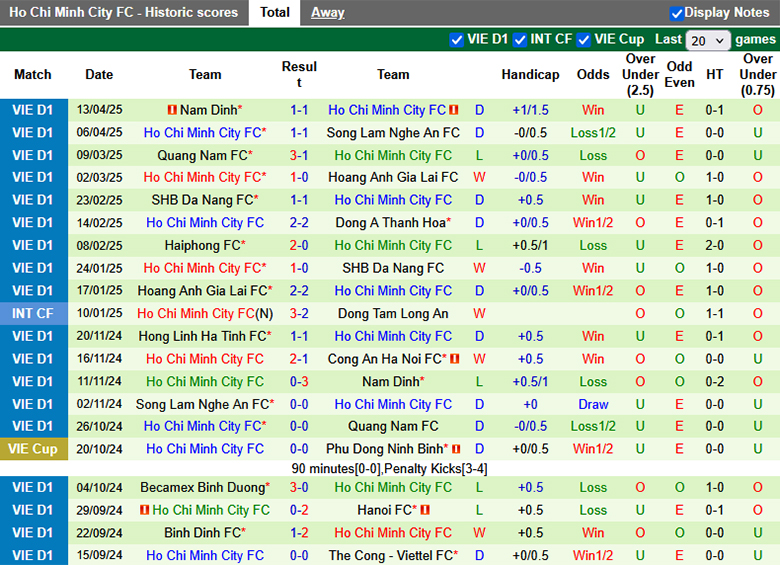Click red card icon beside Cong An Ha Noi FC
Viewport: 780px width, 565px height.
pyautogui.click(x=455, y=359)
